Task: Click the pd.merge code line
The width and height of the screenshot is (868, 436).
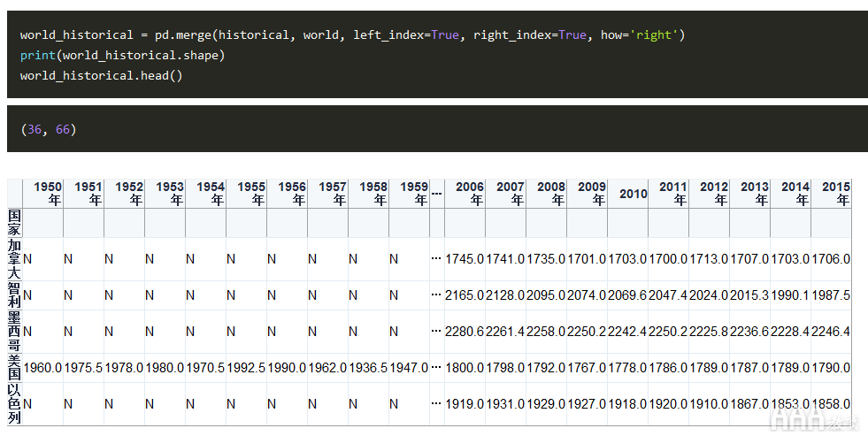Action: (x=353, y=34)
